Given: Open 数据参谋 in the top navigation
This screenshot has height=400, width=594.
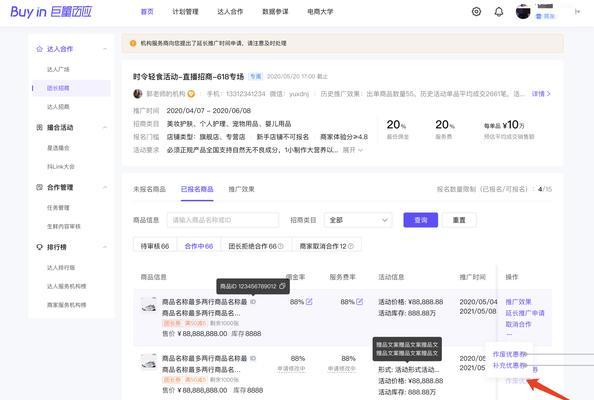Looking at the screenshot, I should pos(275,12).
